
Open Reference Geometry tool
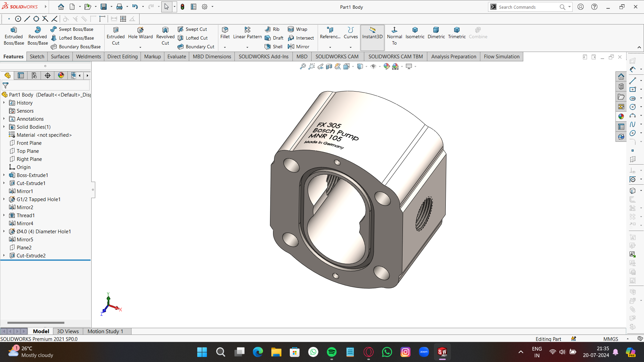(x=330, y=34)
